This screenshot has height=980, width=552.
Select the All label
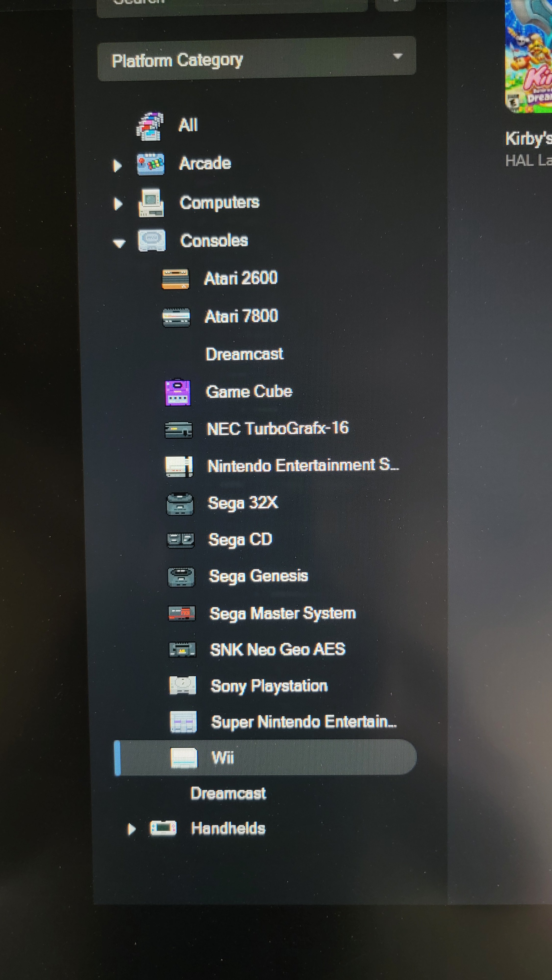click(x=188, y=125)
